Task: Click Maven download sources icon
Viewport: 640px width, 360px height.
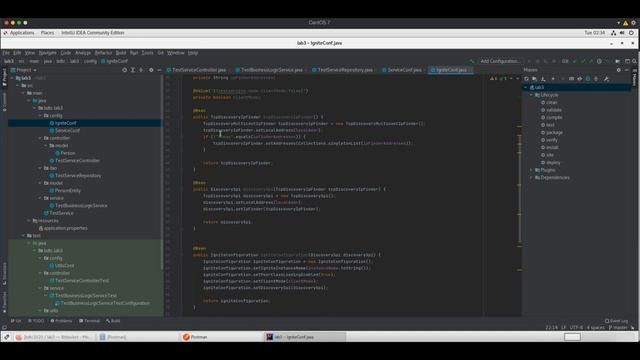Action: [x=543, y=79]
